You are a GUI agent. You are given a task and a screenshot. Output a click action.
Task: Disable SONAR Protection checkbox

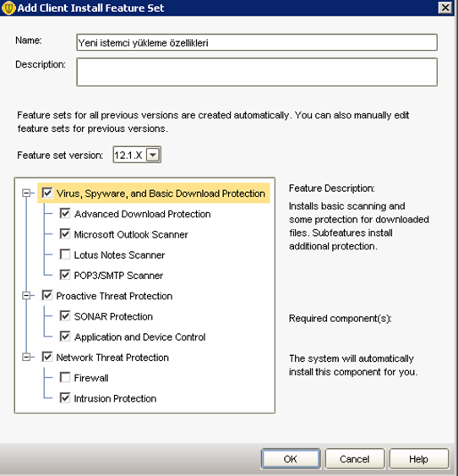(65, 316)
